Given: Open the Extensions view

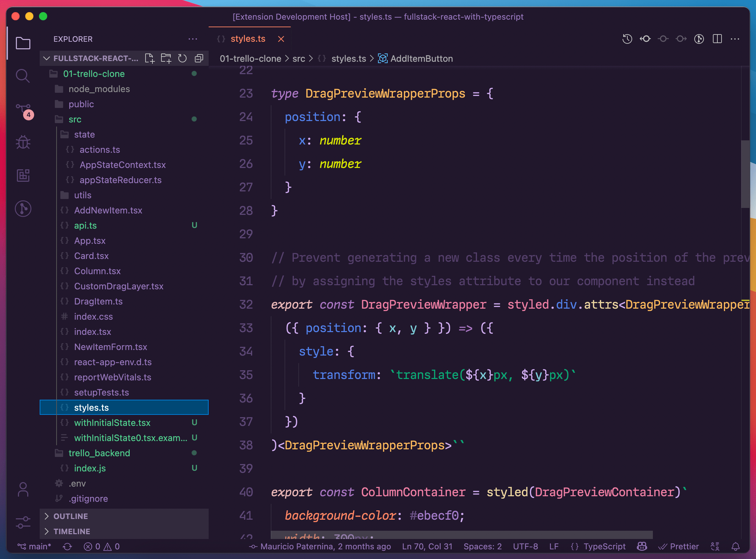Looking at the screenshot, I should 23,175.
